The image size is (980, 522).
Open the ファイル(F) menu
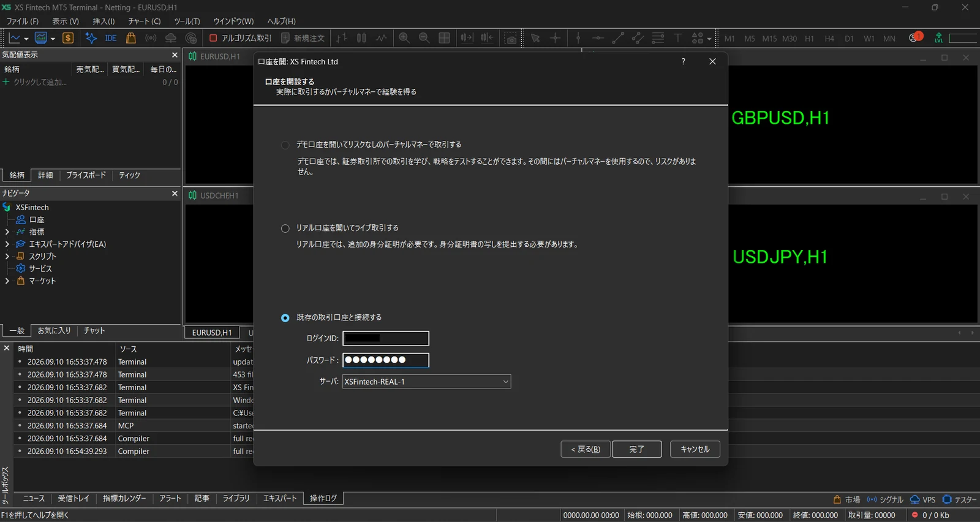[x=22, y=21]
